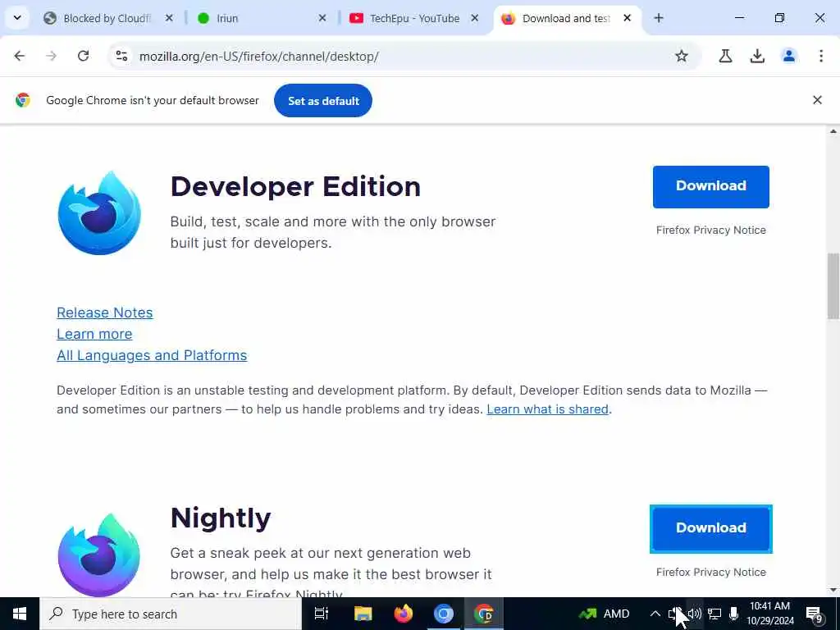Click Set as default button

323,101
